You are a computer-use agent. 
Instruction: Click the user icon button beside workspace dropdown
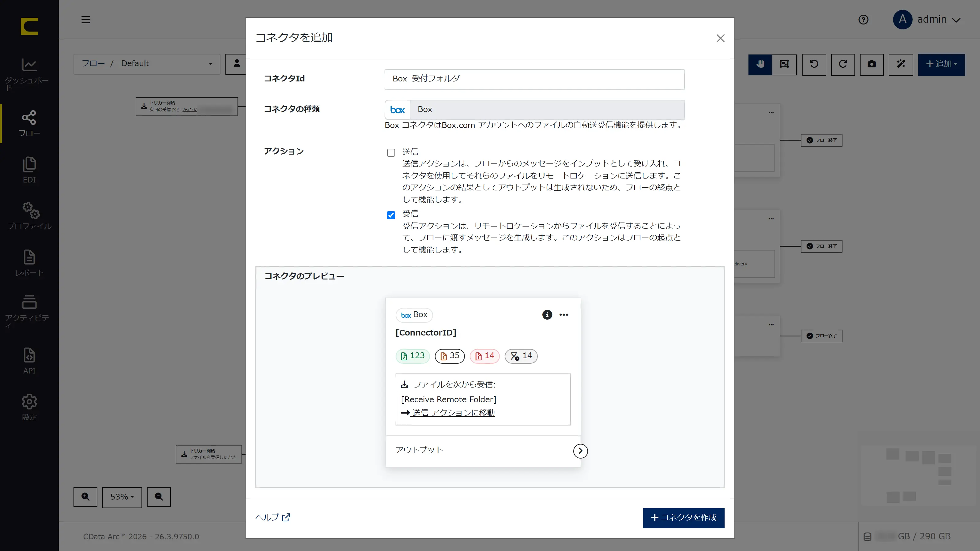pos(236,64)
